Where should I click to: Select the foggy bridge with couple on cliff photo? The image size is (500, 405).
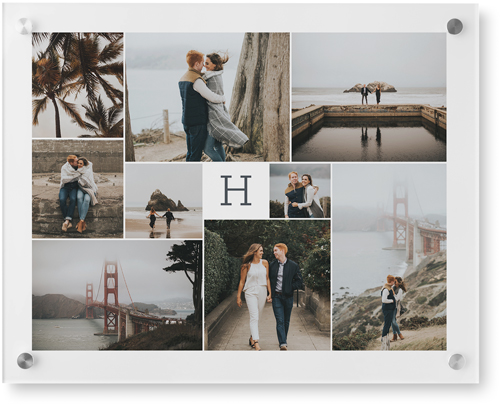coord(389,257)
